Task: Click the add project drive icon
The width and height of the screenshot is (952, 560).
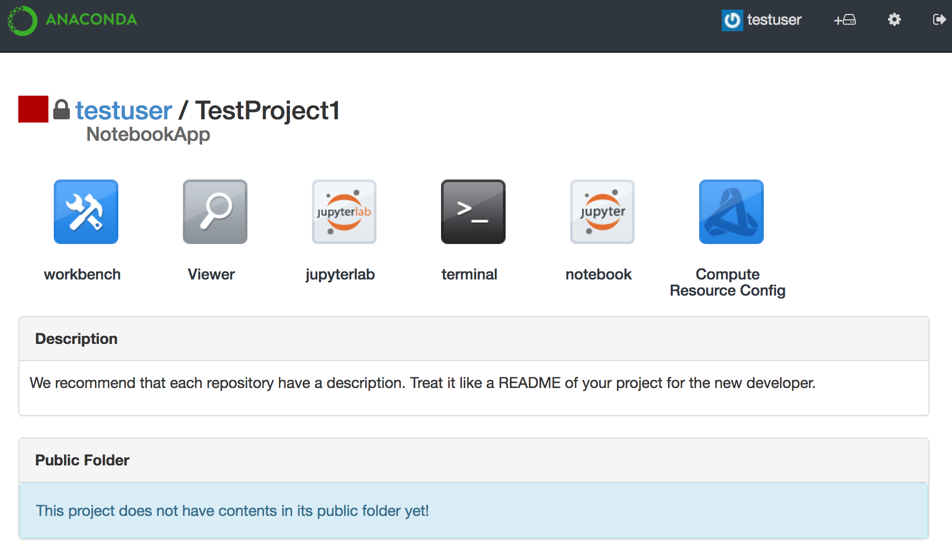Action: 845,20
